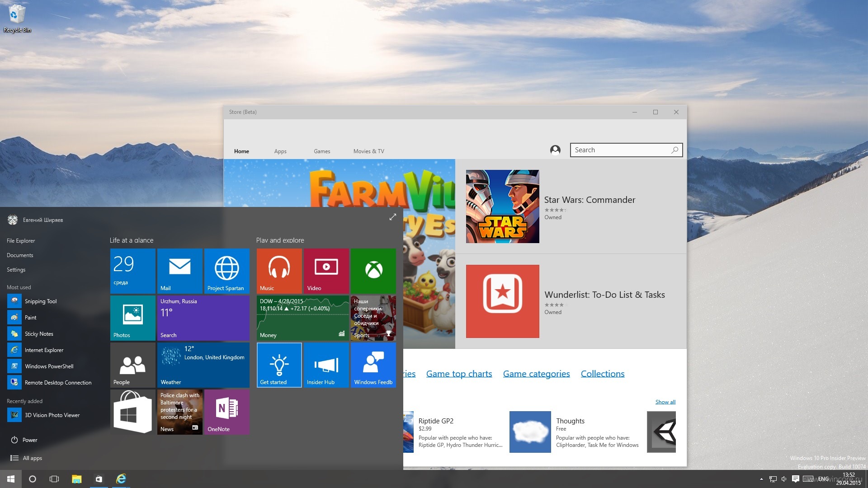Open Collections link in Store
The width and height of the screenshot is (868, 488).
click(603, 374)
